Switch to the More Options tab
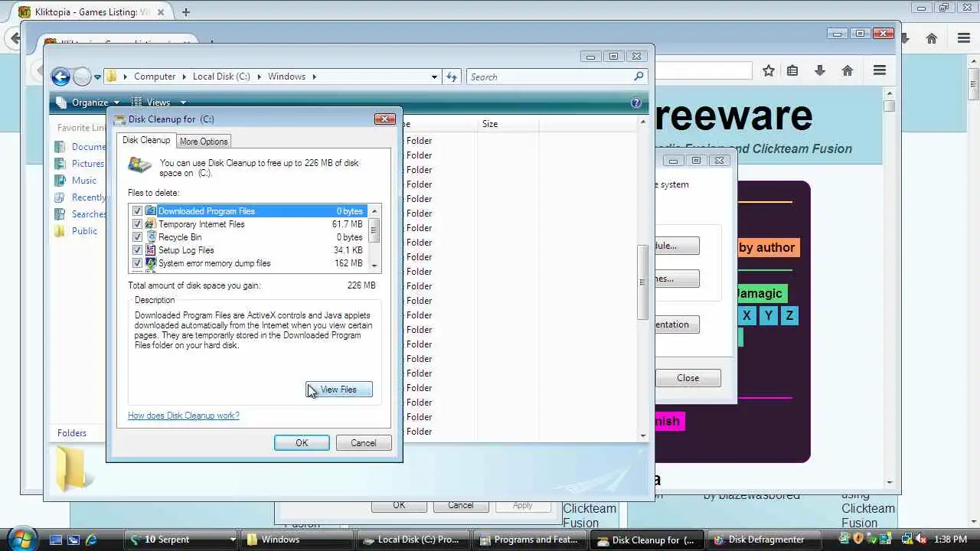 204,142
